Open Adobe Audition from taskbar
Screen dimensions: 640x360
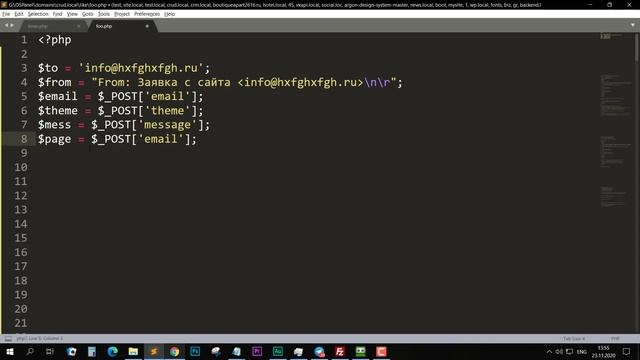[278, 351]
